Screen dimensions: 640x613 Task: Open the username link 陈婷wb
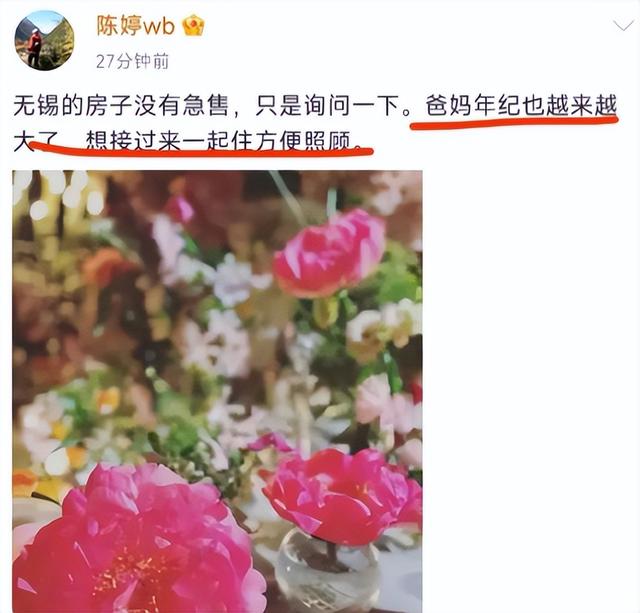tap(136, 26)
